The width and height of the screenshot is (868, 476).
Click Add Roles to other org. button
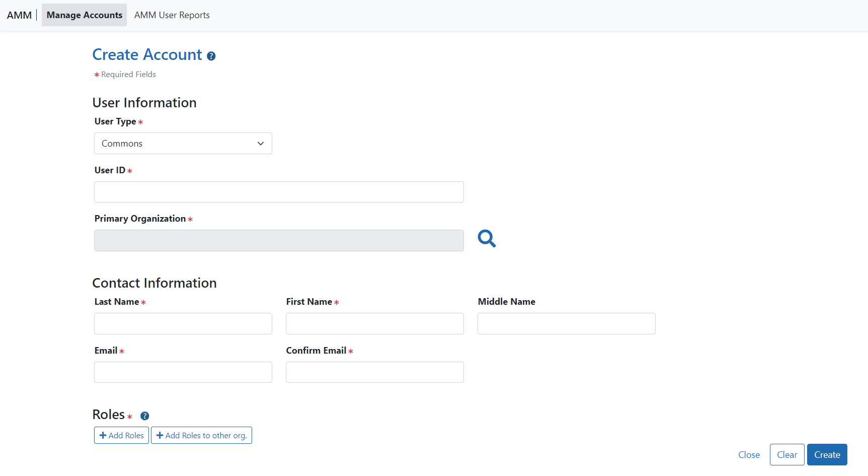click(x=201, y=435)
